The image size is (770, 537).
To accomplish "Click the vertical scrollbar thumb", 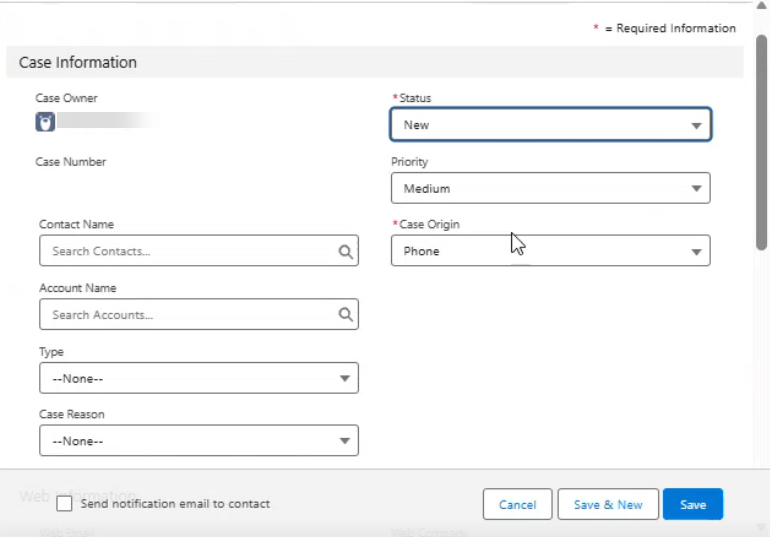I will pyautogui.click(x=762, y=142).
